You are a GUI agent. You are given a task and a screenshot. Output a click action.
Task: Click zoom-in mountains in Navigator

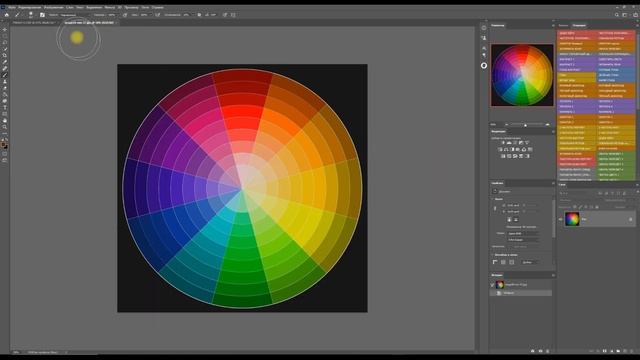coord(547,124)
